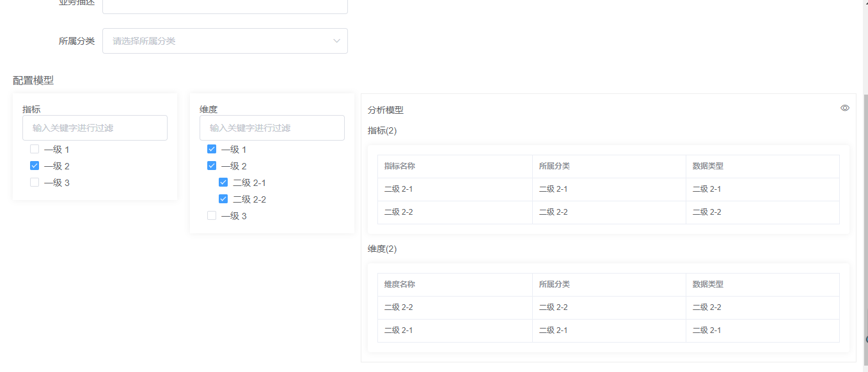Uncheck the 二级 2-2 checkbox in 维度 tree
Image resolution: width=868 pixels, height=372 pixels.
[x=223, y=199]
